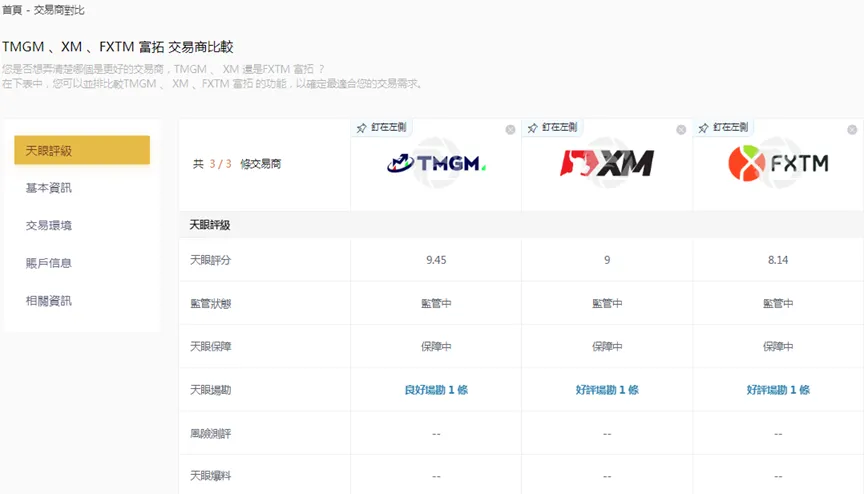Click XM's 保障中 cell
The width and height of the screenshot is (864, 494).
[x=607, y=346]
